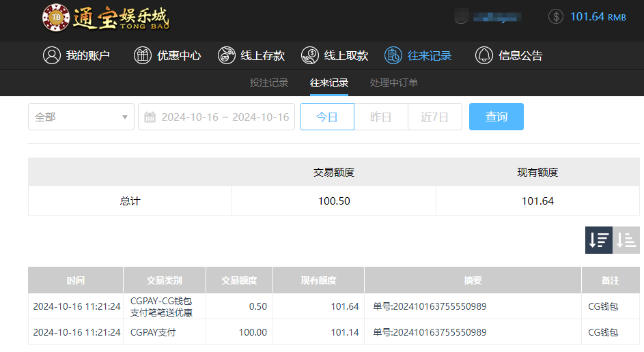Click the timestamp in the CGPAY支付 row

[x=76, y=332]
